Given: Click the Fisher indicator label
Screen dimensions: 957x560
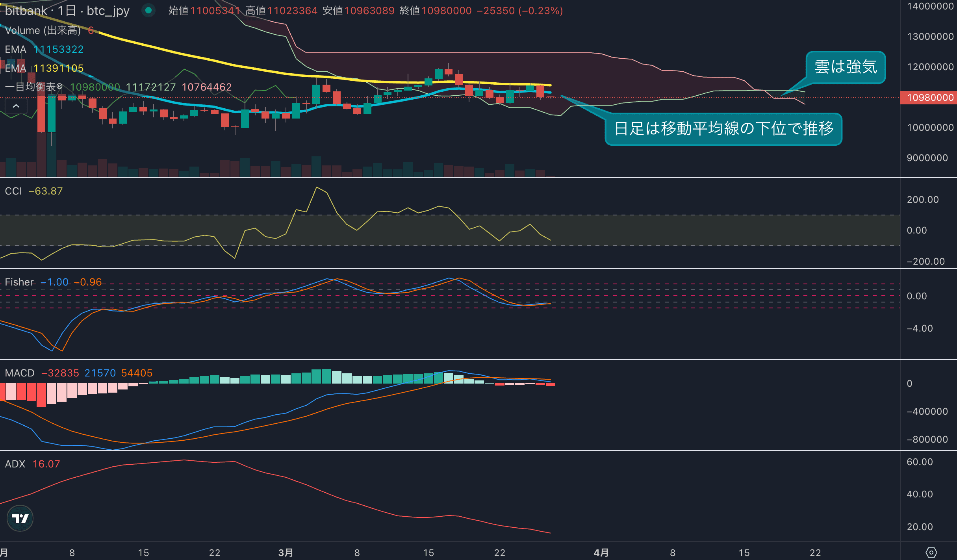Looking at the screenshot, I should pos(19,282).
